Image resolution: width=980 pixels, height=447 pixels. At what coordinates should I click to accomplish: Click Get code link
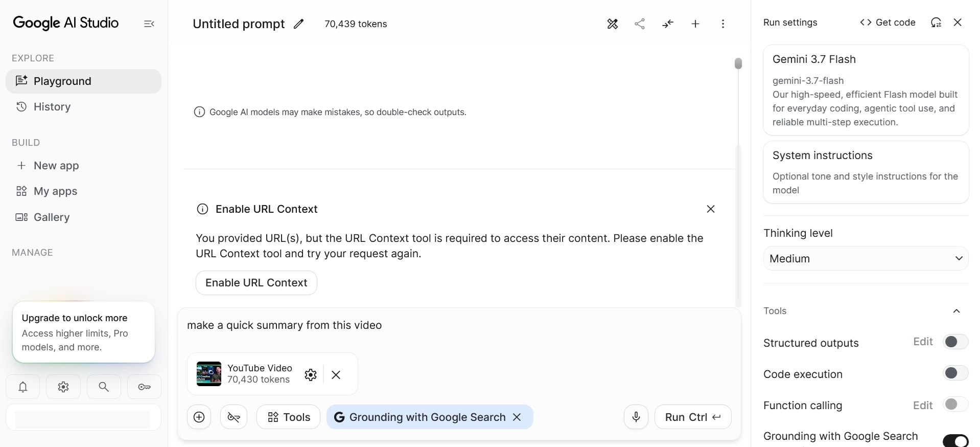888,22
